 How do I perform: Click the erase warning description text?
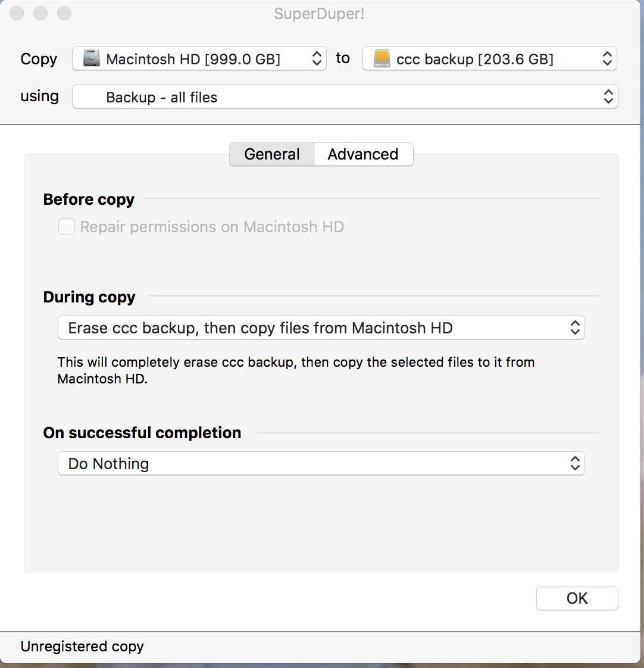click(296, 370)
